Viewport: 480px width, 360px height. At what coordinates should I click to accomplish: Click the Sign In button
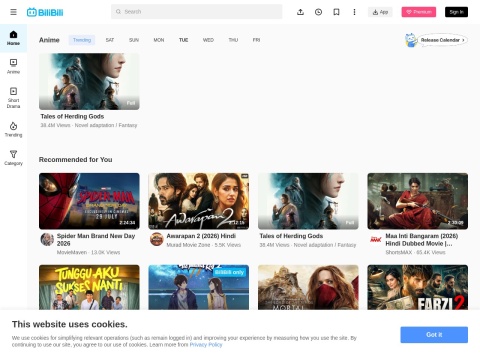[x=456, y=12]
